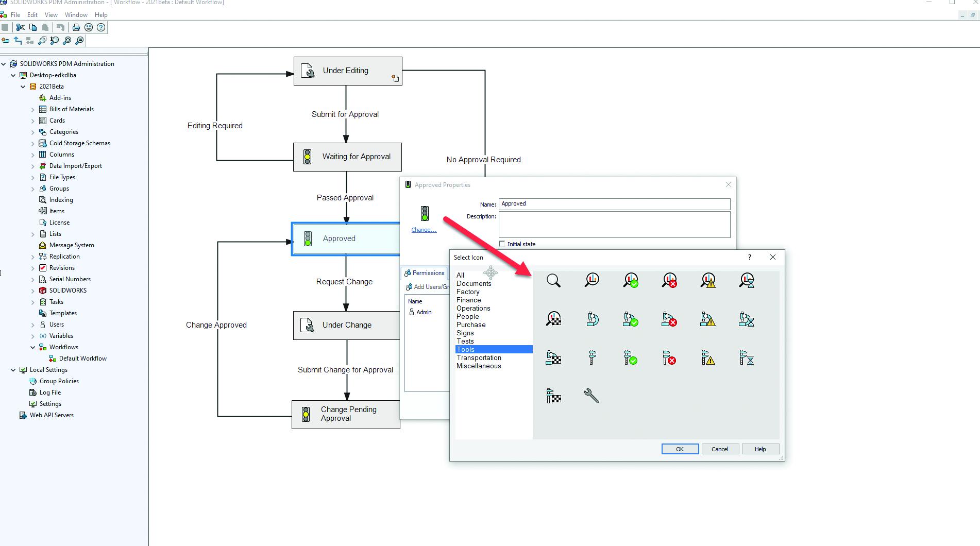
Task: Click the Copy toolbar icon
Action: [33, 27]
